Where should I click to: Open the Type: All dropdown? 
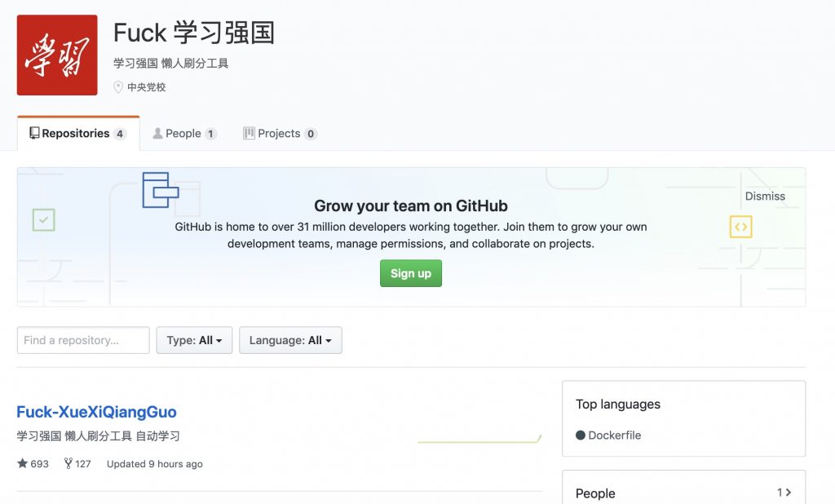[194, 340]
